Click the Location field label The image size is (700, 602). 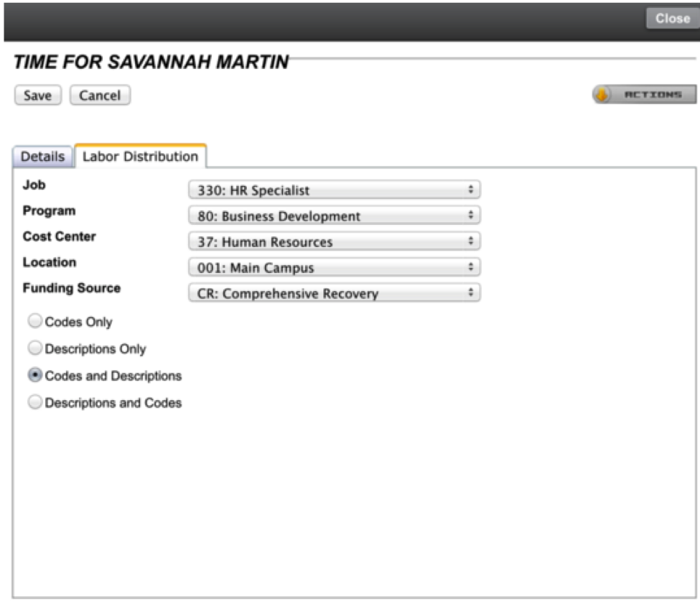(x=49, y=262)
